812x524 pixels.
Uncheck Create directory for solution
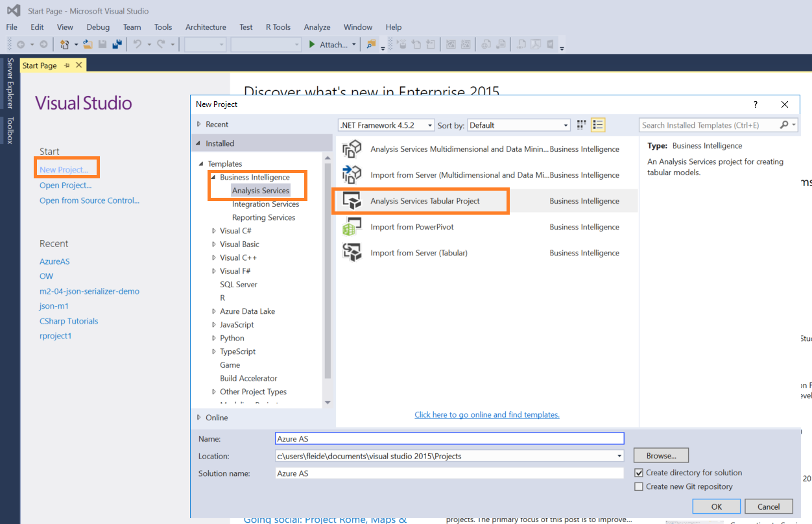pyautogui.click(x=639, y=473)
